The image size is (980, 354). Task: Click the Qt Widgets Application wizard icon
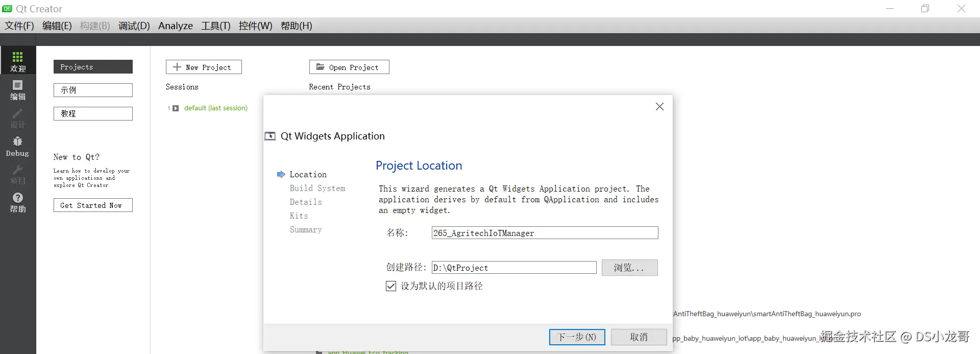[x=270, y=136]
